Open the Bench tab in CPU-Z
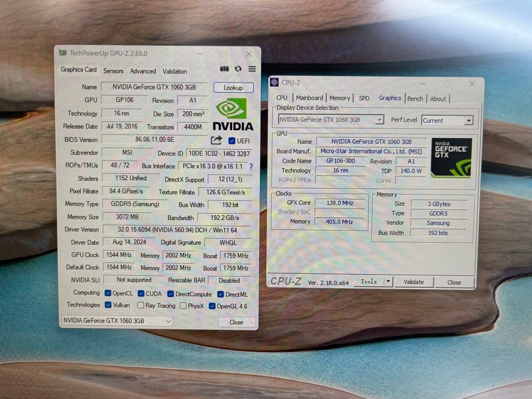This screenshot has height=399, width=532. tap(415, 98)
